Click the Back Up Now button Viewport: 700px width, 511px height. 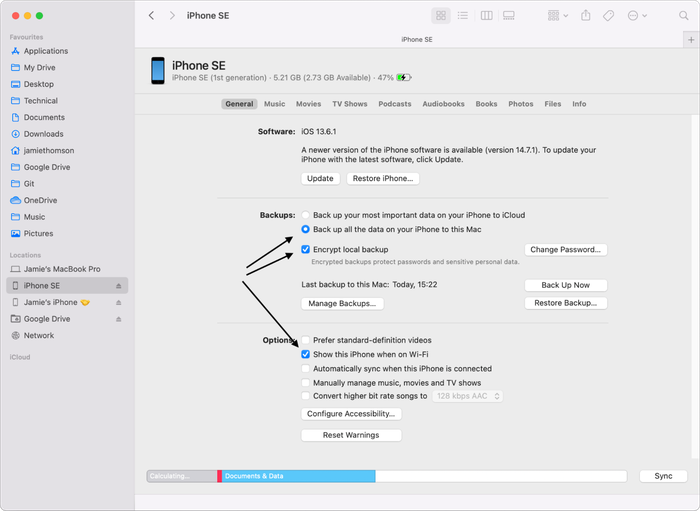tap(566, 285)
